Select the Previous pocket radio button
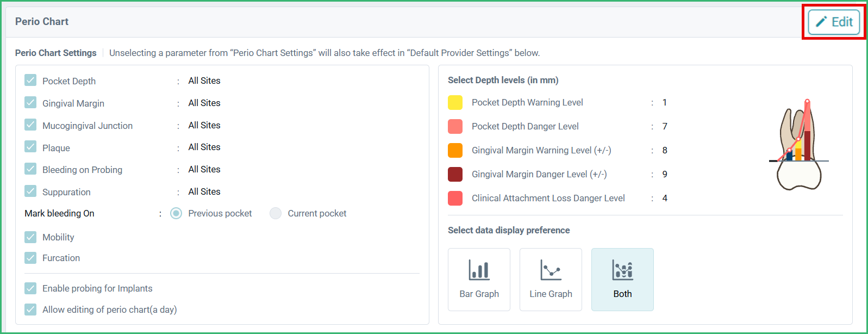 176,213
